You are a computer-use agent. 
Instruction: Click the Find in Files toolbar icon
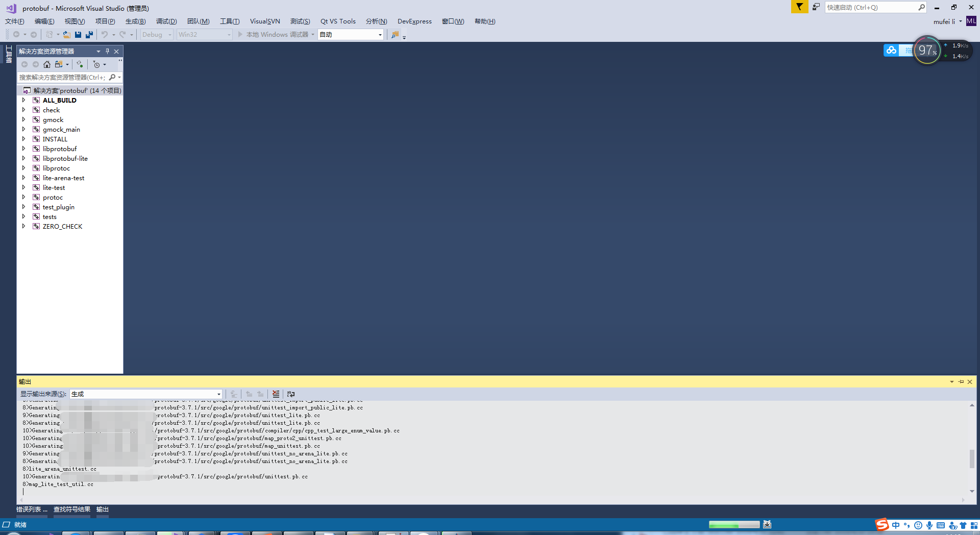coord(395,35)
